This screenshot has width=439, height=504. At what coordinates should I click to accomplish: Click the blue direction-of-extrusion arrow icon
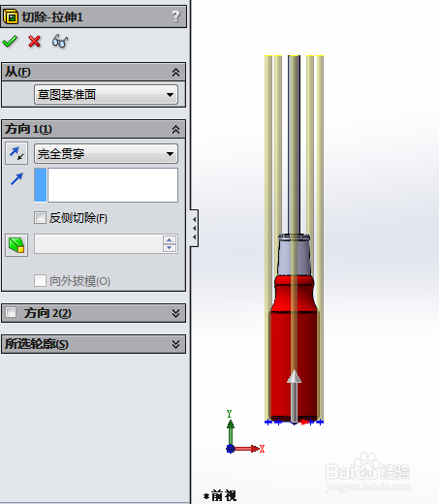(x=16, y=179)
